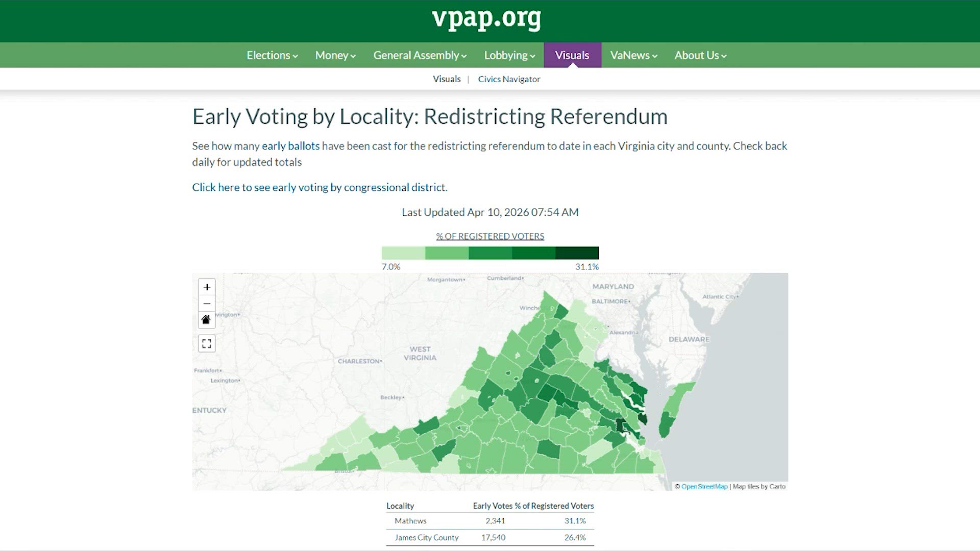
Task: Expand the Money navigation menu
Action: [334, 55]
